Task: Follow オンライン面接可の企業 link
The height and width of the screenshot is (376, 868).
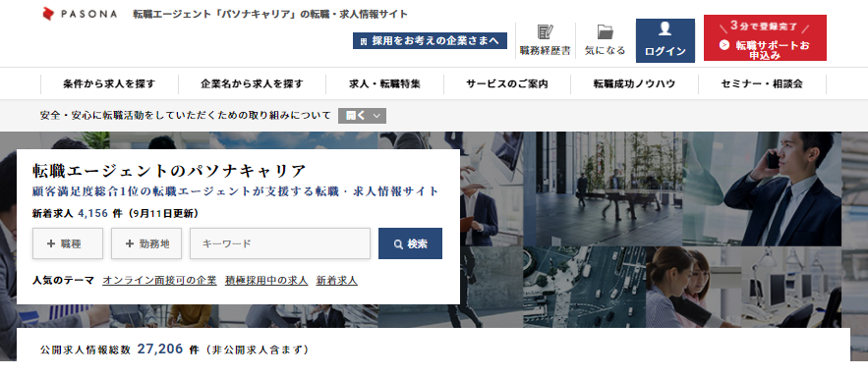Action: pyautogui.click(x=159, y=281)
